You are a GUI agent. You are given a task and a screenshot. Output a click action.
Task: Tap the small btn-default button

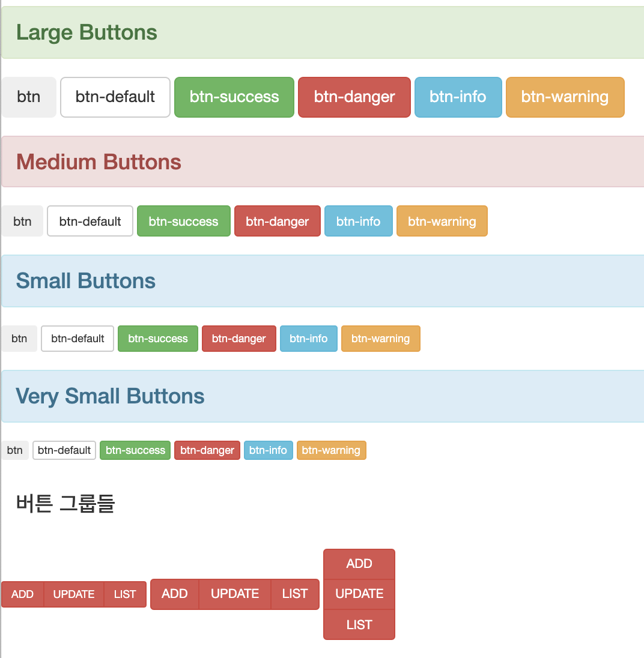77,339
